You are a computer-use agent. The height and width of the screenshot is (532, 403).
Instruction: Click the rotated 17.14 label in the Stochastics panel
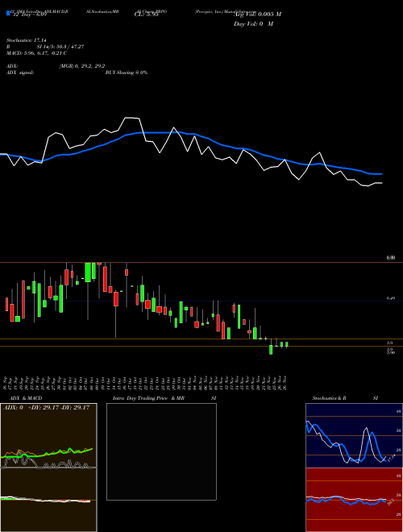(391, 458)
